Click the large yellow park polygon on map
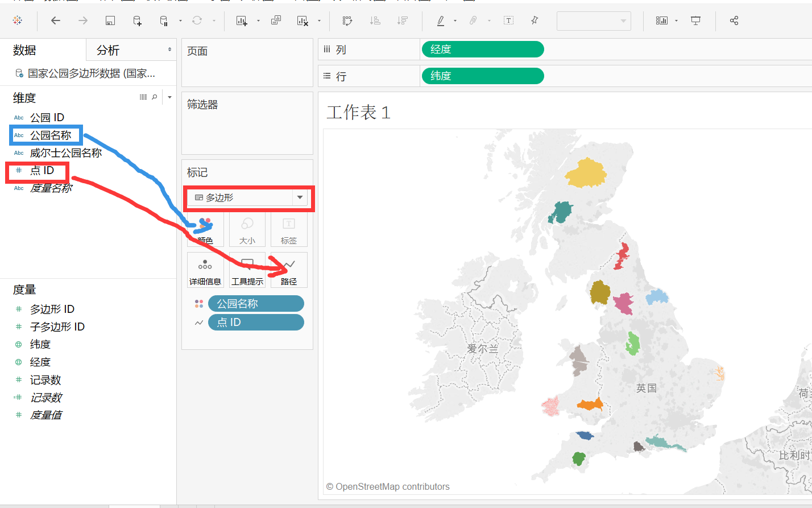This screenshot has width=812, height=508. click(586, 174)
